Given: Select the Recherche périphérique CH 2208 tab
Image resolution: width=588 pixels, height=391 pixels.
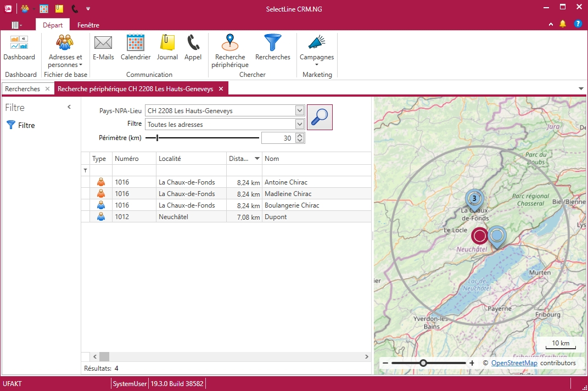Looking at the screenshot, I should (x=136, y=89).
